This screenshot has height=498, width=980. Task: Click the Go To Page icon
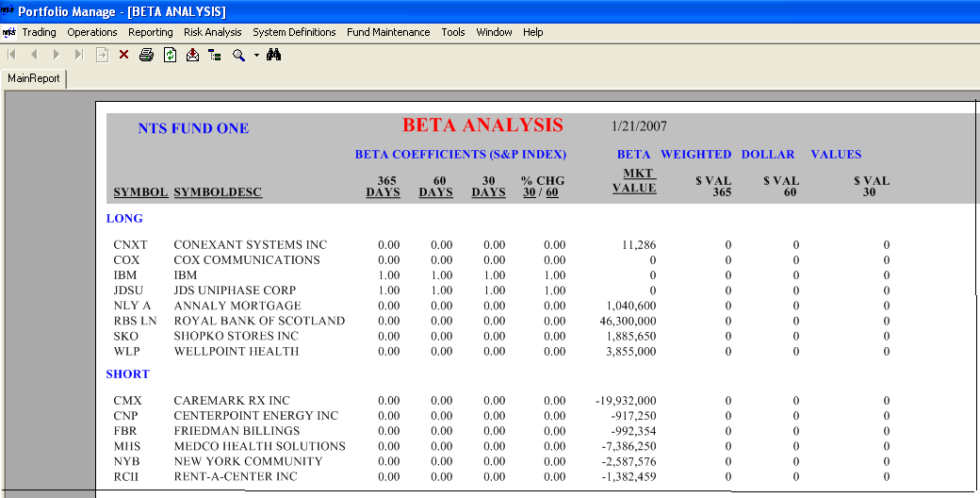click(102, 55)
